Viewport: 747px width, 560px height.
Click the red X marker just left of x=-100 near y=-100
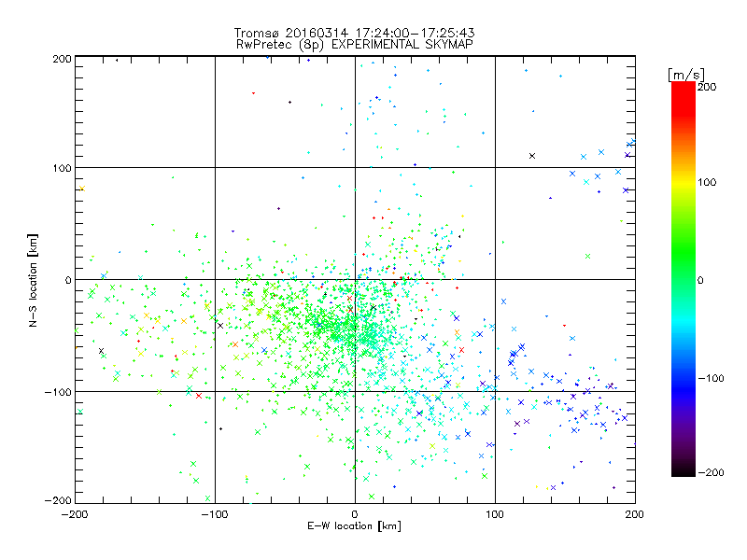(x=199, y=396)
